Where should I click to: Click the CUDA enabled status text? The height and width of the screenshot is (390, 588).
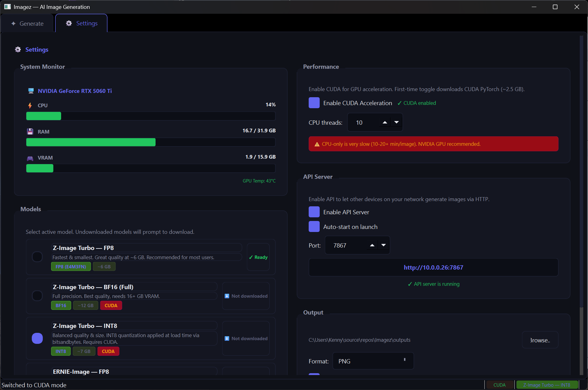(x=417, y=103)
